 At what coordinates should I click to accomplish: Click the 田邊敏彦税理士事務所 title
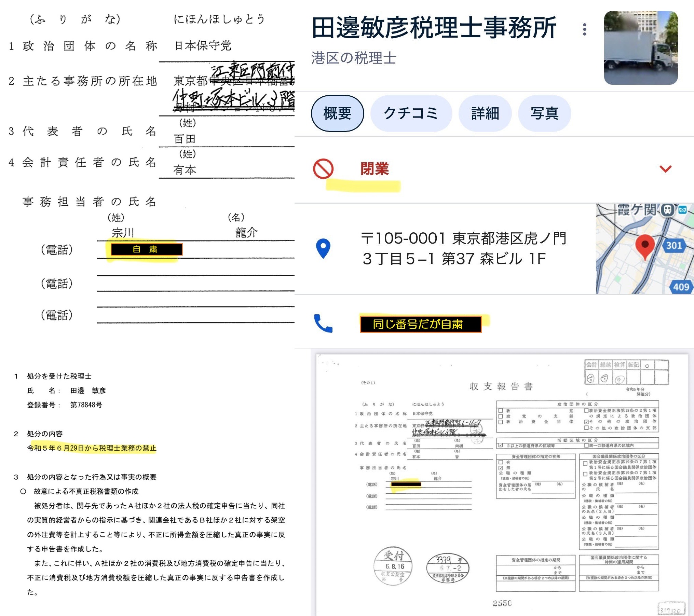tap(434, 28)
